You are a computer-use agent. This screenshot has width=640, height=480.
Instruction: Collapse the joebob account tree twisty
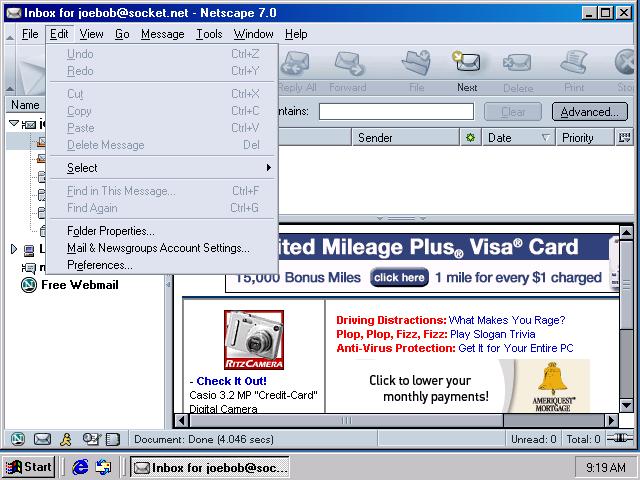(14, 122)
